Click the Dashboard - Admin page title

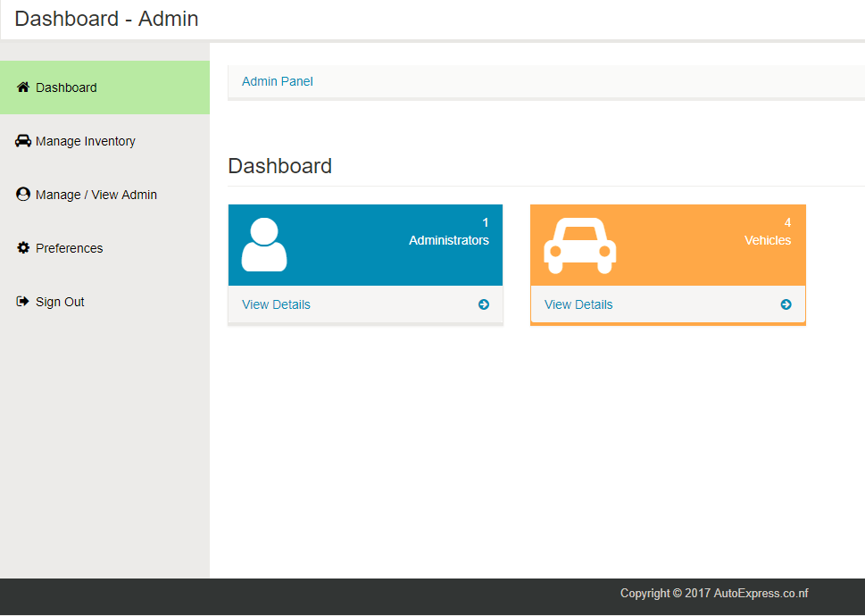[x=106, y=19]
